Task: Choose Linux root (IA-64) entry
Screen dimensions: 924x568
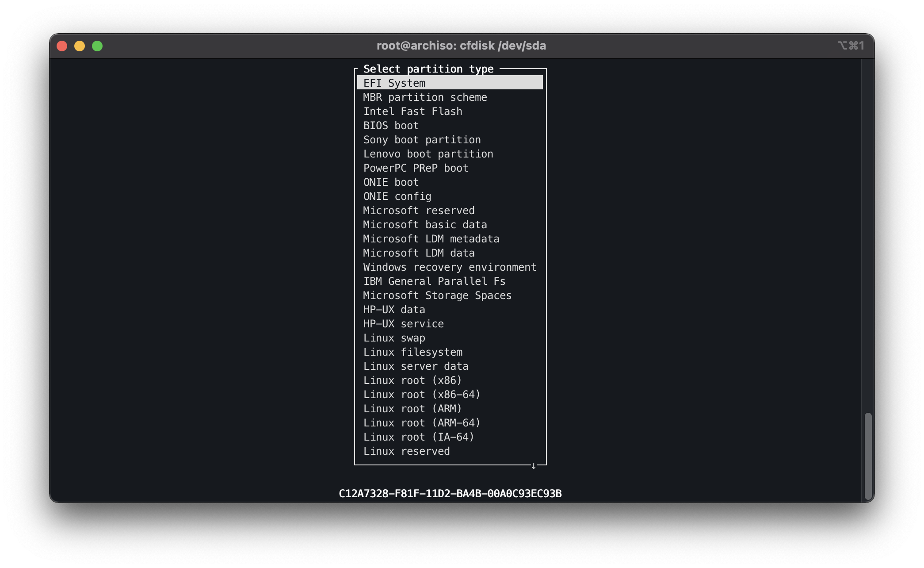Action: pos(450,437)
